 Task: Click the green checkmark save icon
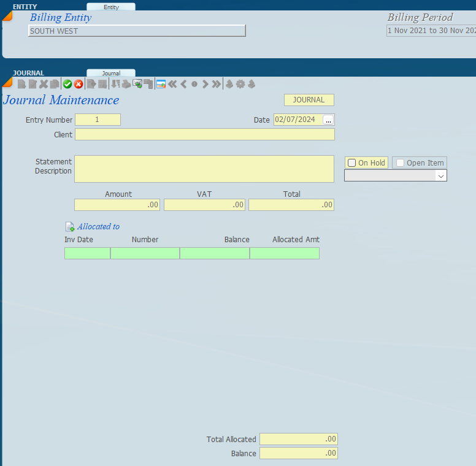click(67, 85)
